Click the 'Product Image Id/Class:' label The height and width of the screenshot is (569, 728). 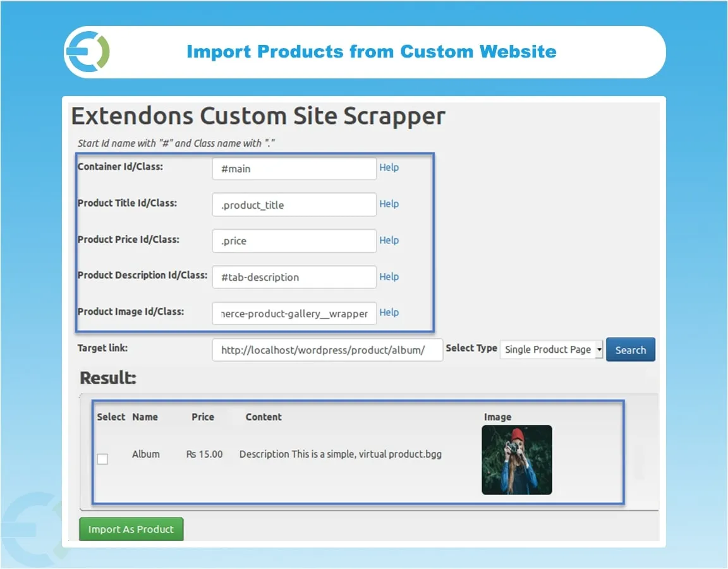pyautogui.click(x=131, y=311)
